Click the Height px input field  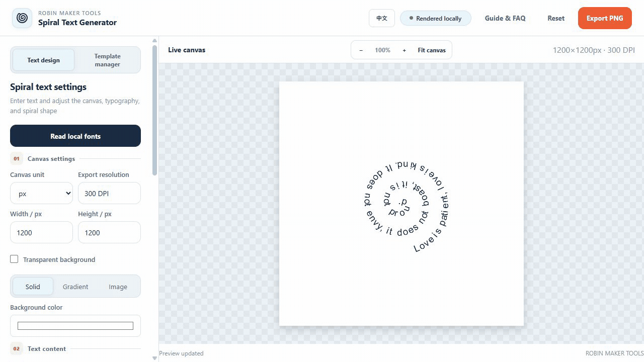click(x=109, y=232)
